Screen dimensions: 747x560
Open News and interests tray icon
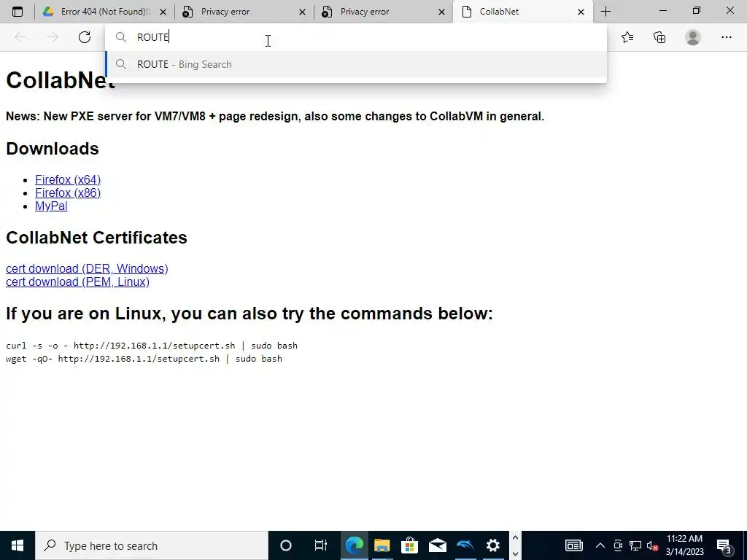(573, 545)
